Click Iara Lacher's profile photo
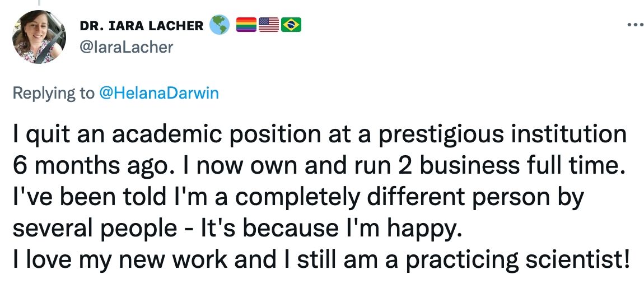This screenshot has height=288, width=644. [38, 37]
